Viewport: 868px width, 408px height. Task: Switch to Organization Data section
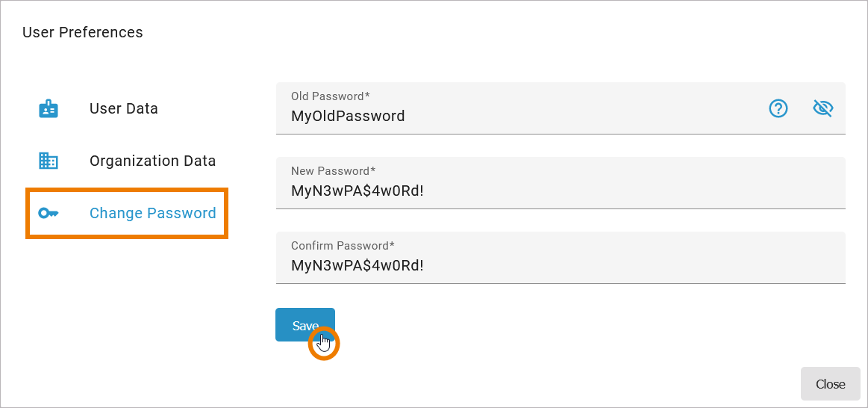tap(152, 161)
